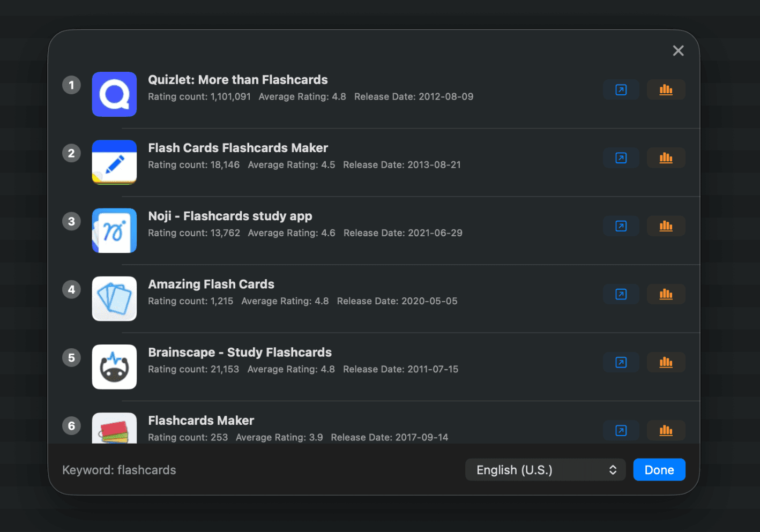Click 'Rating count: 13,762' text
The width and height of the screenshot is (760, 532).
194,233
